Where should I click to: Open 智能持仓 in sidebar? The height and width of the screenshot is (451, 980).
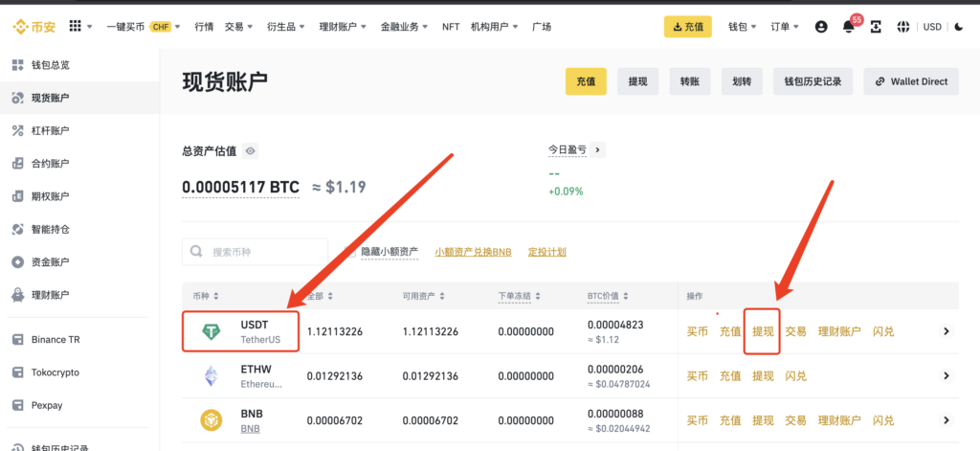(x=79, y=229)
